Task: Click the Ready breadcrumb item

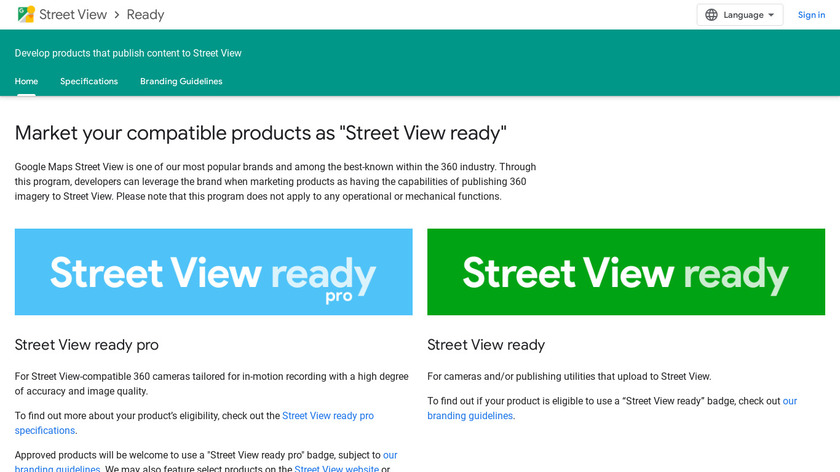Action: coord(145,14)
